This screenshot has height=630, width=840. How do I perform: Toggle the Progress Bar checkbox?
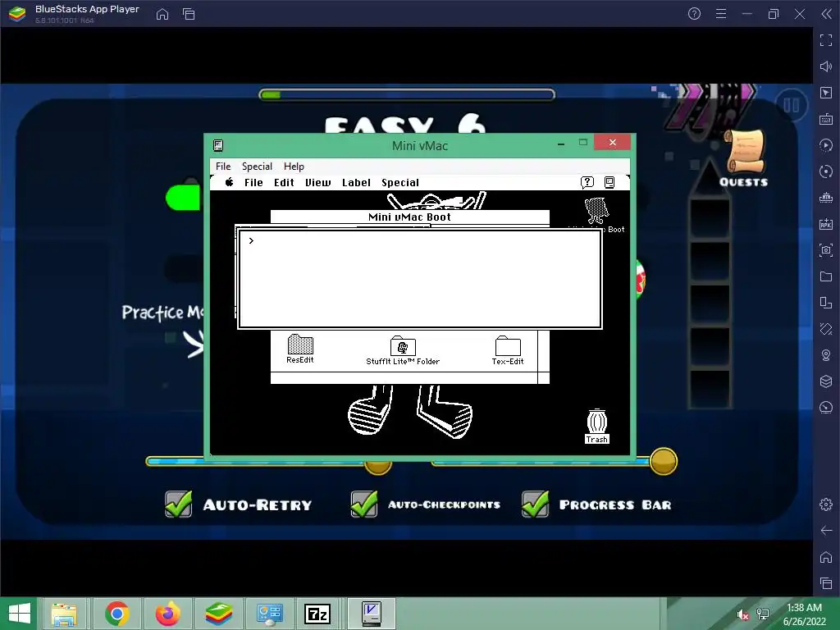[535, 504]
